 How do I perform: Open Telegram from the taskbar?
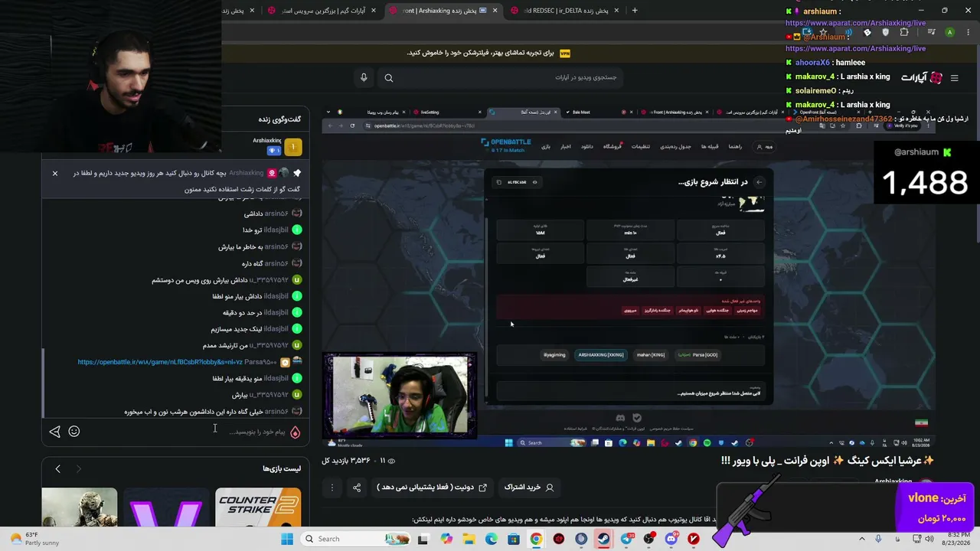626,539
